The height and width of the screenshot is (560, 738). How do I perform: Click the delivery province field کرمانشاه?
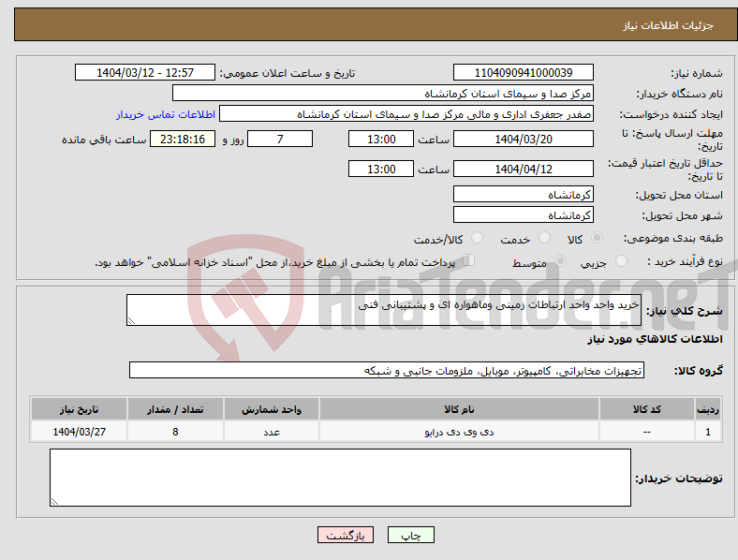524,195
